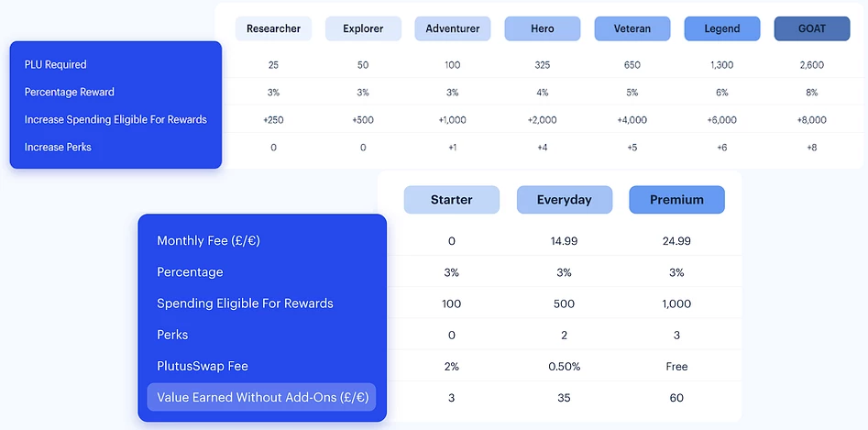The height and width of the screenshot is (430, 868).
Task: Select the Explorer tier header
Action: [x=363, y=28]
